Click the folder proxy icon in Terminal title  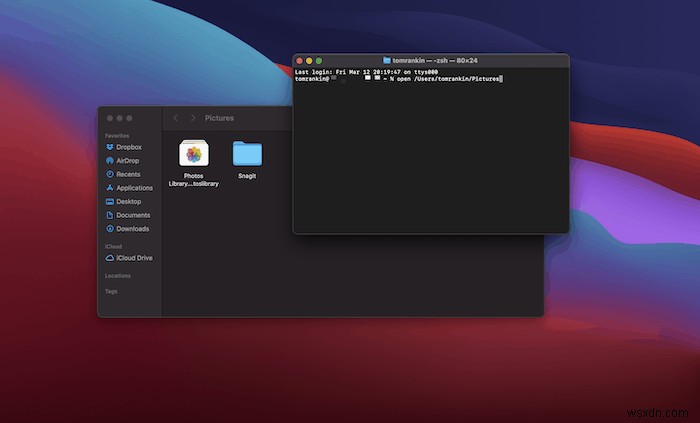point(387,60)
